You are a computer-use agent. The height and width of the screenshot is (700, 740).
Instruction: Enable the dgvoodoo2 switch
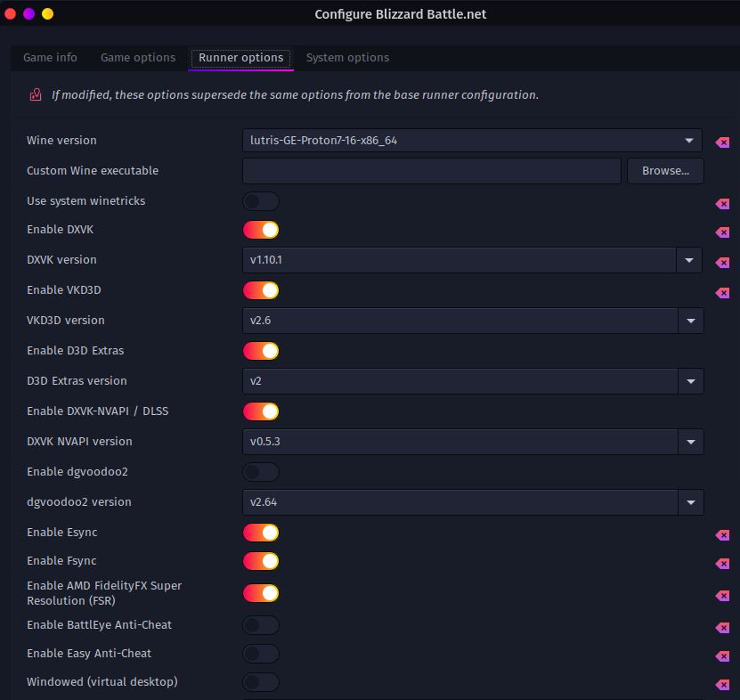[x=261, y=472]
